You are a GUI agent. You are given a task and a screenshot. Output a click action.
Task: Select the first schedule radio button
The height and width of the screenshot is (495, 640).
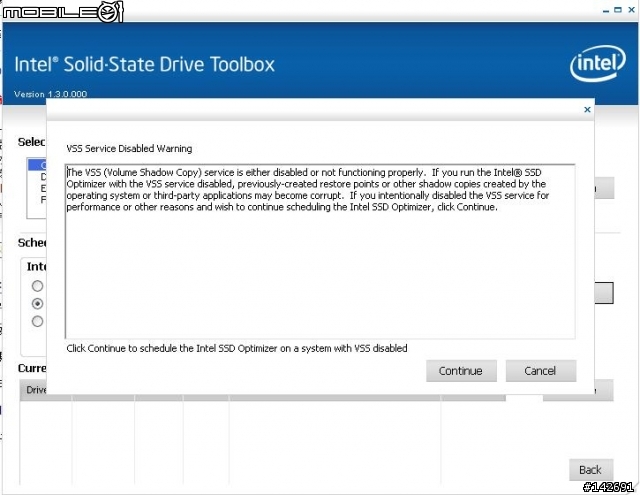coord(37,286)
